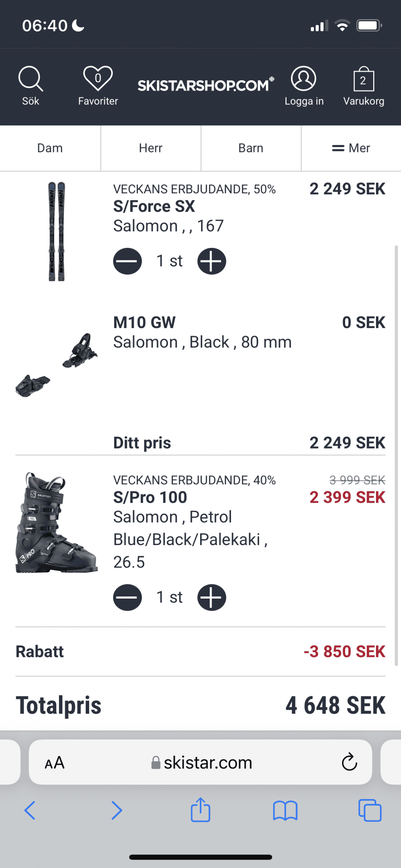Viewport: 401px width, 868px height.
Task: Open the search (Sök) icon
Action: (x=31, y=79)
